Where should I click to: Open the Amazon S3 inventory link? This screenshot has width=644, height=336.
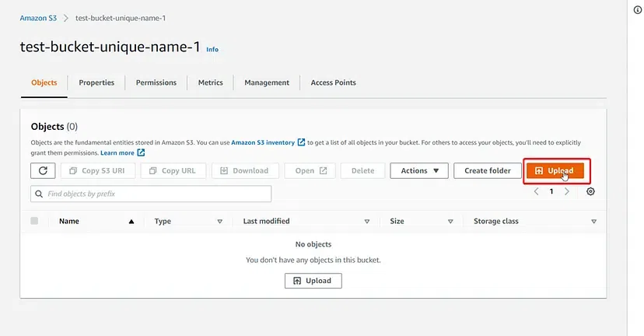(x=263, y=142)
